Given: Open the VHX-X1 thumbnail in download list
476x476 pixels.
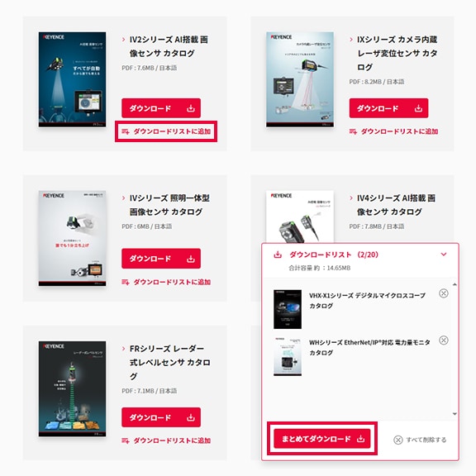Looking at the screenshot, I should click(x=288, y=309).
